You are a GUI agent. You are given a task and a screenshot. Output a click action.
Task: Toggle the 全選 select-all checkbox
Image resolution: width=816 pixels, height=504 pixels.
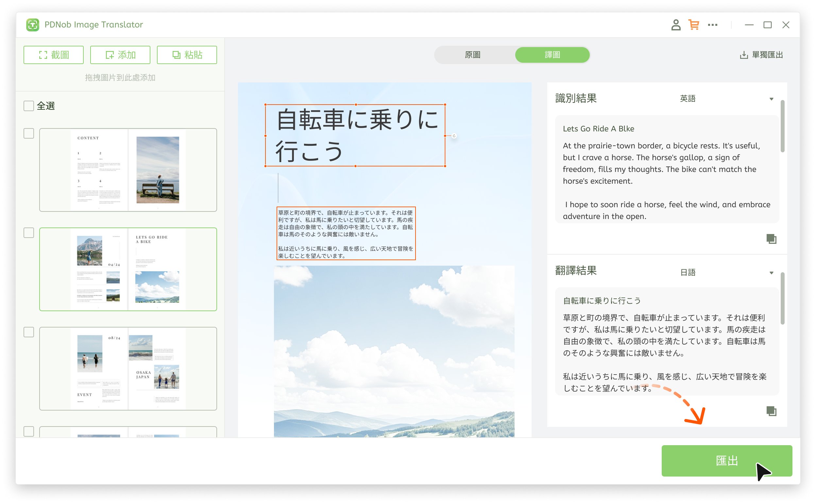29,106
